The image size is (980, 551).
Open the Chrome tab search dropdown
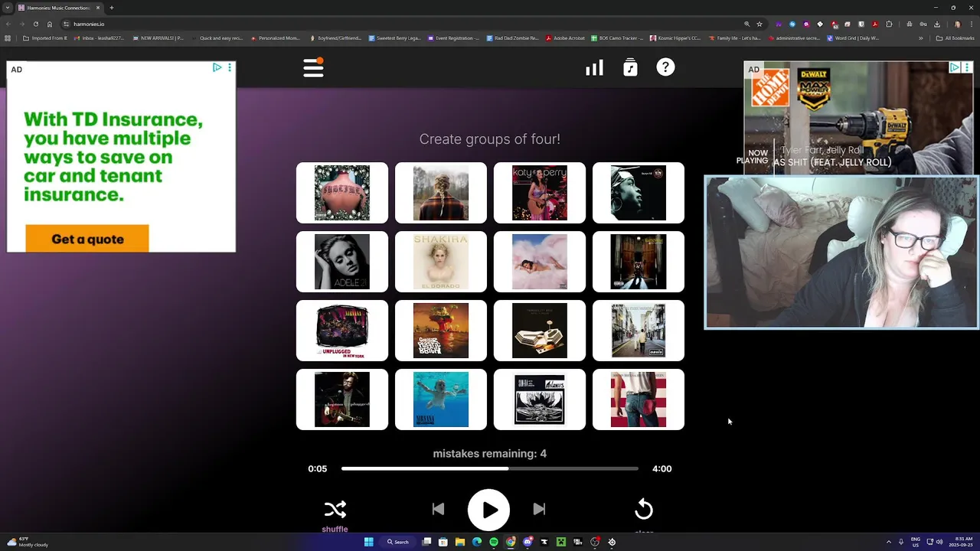[8, 8]
